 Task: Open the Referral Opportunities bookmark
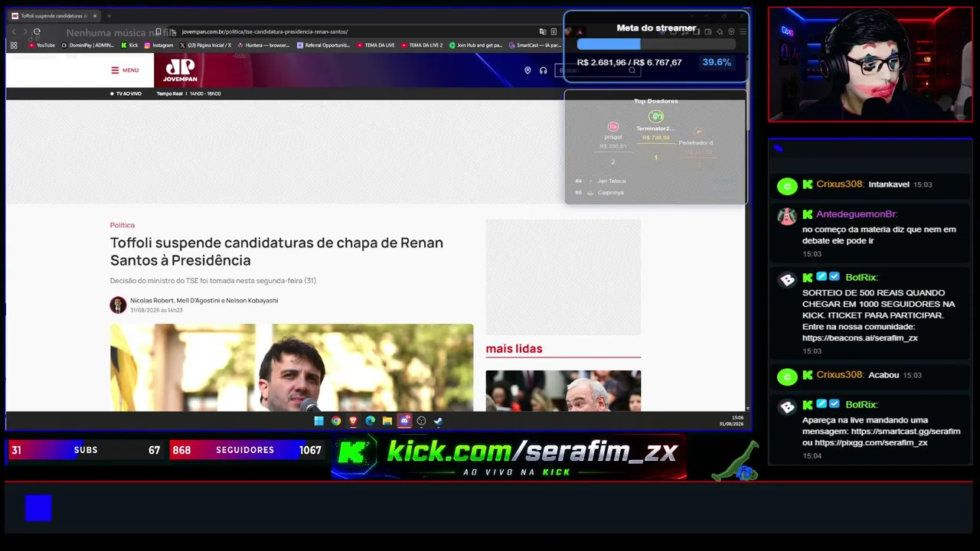(323, 45)
